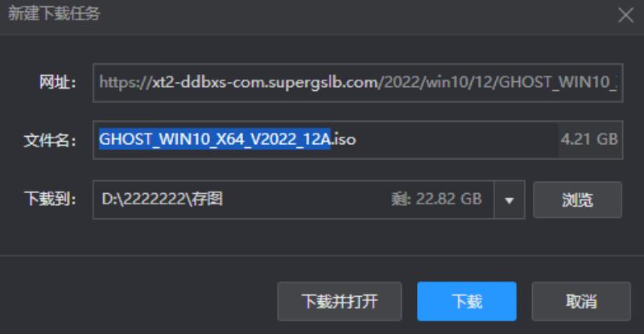Screen dimensions: 644x334
Task: Place cursor at the .iso file extension
Action: click(x=344, y=139)
